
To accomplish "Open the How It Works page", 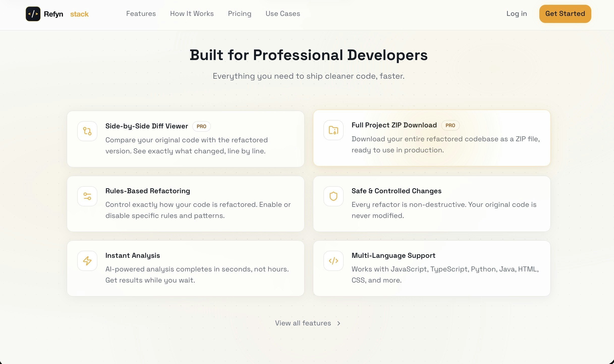I will (x=192, y=14).
